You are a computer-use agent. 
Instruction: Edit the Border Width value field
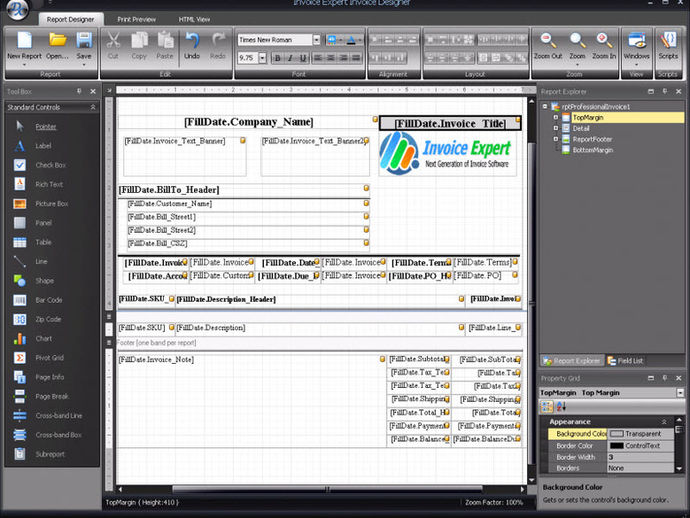tap(640, 457)
